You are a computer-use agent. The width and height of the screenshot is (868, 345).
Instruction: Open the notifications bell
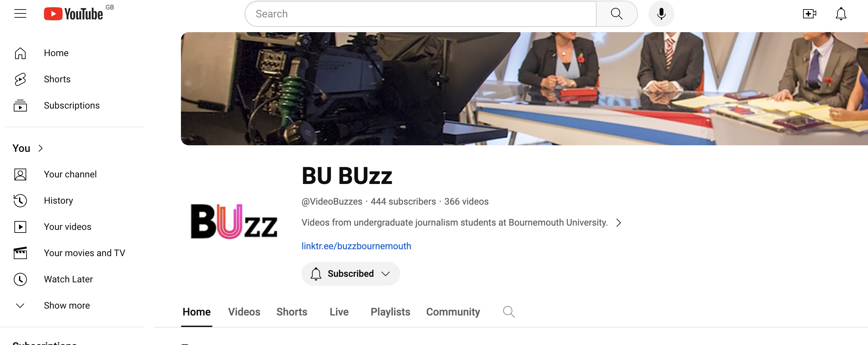tap(841, 14)
